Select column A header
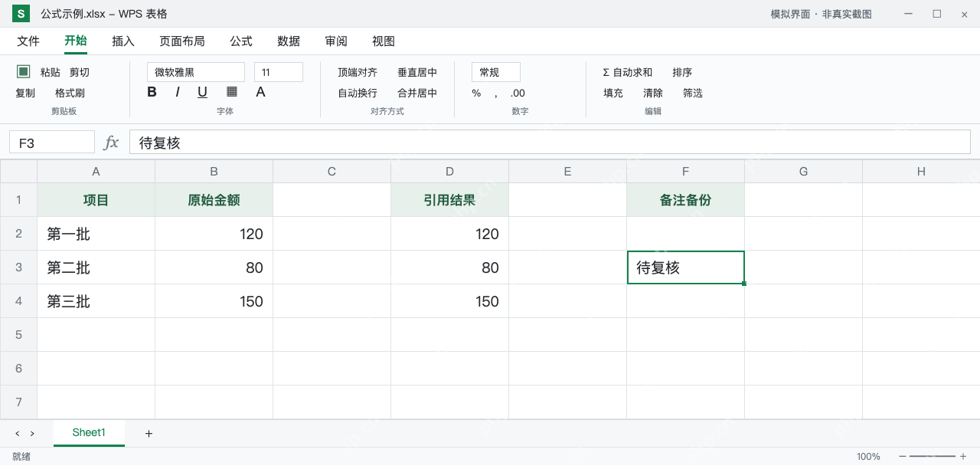980x466 pixels. (x=96, y=172)
